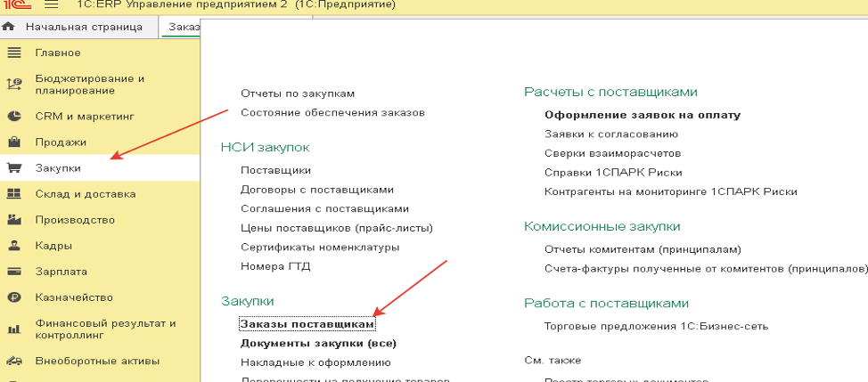
Task: Open Договоры с поставщиками
Action: pyautogui.click(x=317, y=190)
